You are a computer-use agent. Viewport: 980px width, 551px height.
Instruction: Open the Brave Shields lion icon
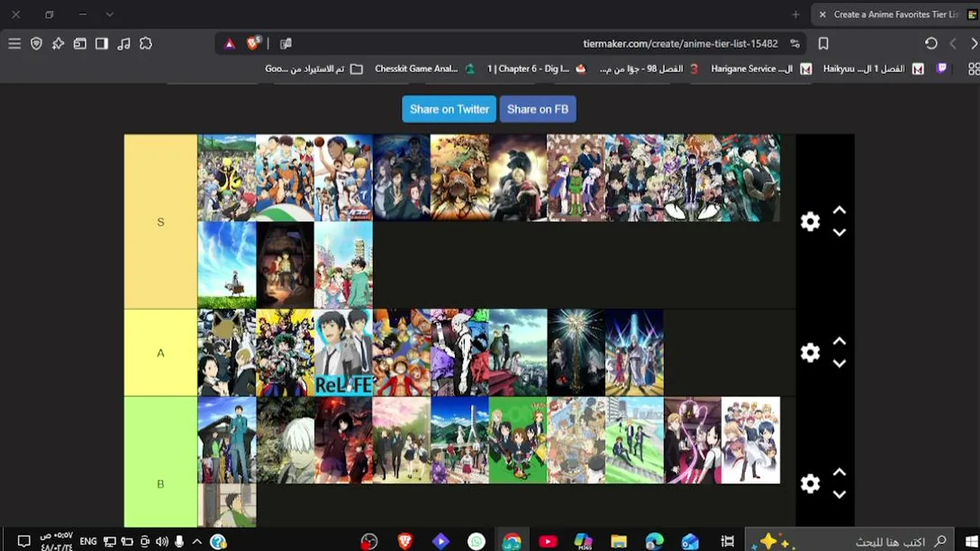coord(253,44)
